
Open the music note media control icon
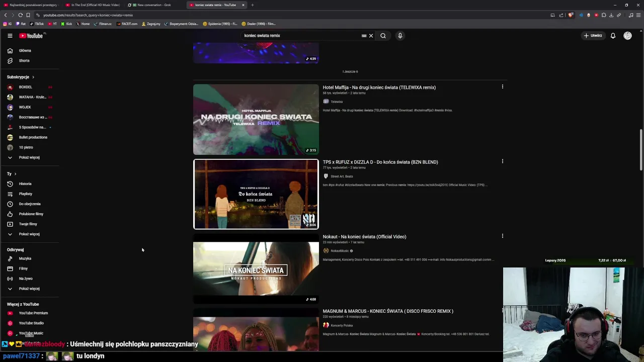pos(631,15)
